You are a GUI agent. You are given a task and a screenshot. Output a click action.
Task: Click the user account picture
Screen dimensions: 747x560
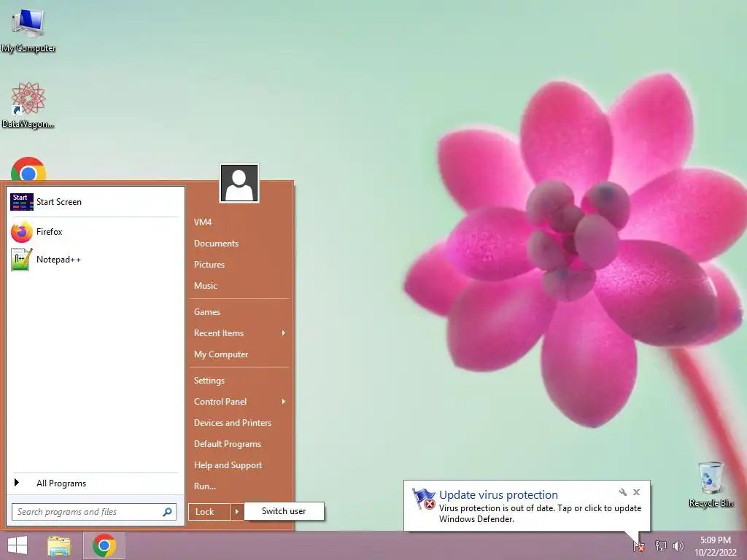click(x=239, y=183)
